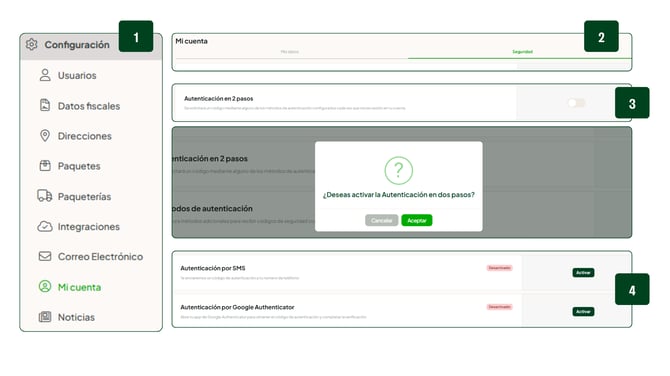Activate Autenticación por Google Authenticator
Image resolution: width=670 pixels, height=376 pixels.
click(583, 311)
